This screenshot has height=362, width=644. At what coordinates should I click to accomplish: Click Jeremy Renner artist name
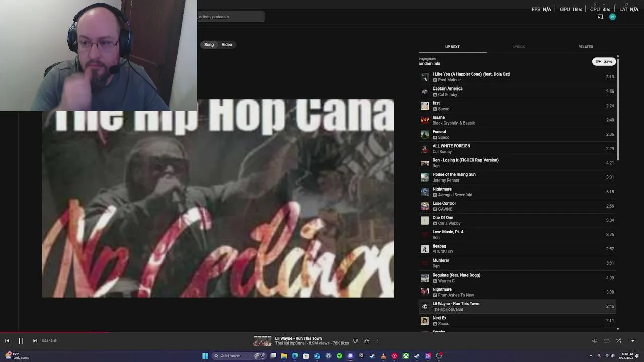pyautogui.click(x=446, y=180)
